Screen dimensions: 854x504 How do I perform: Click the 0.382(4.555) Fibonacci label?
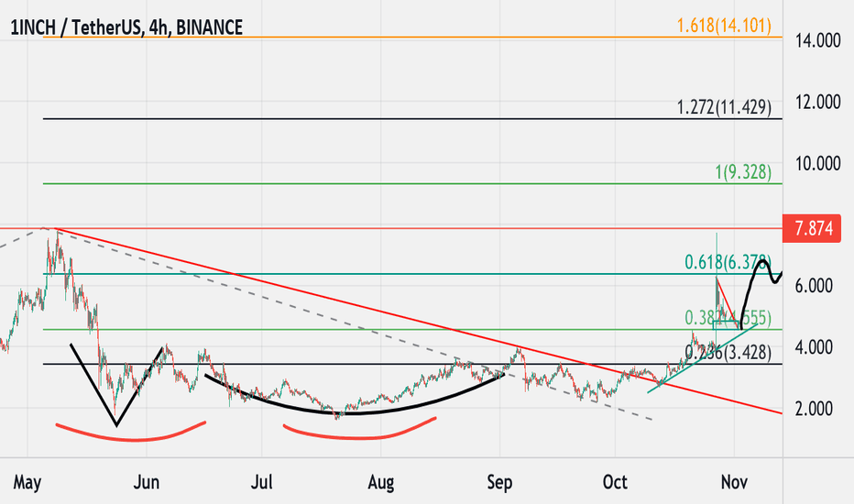(x=728, y=318)
